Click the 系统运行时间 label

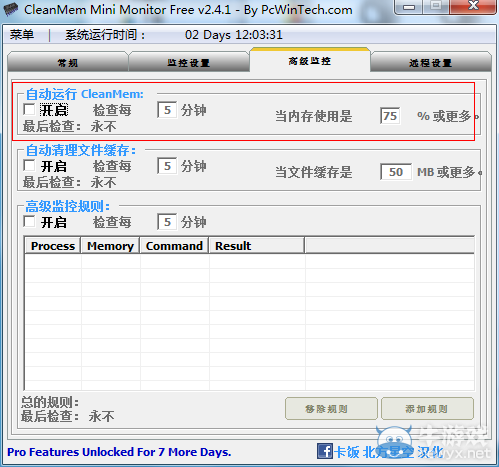pyautogui.click(x=105, y=35)
